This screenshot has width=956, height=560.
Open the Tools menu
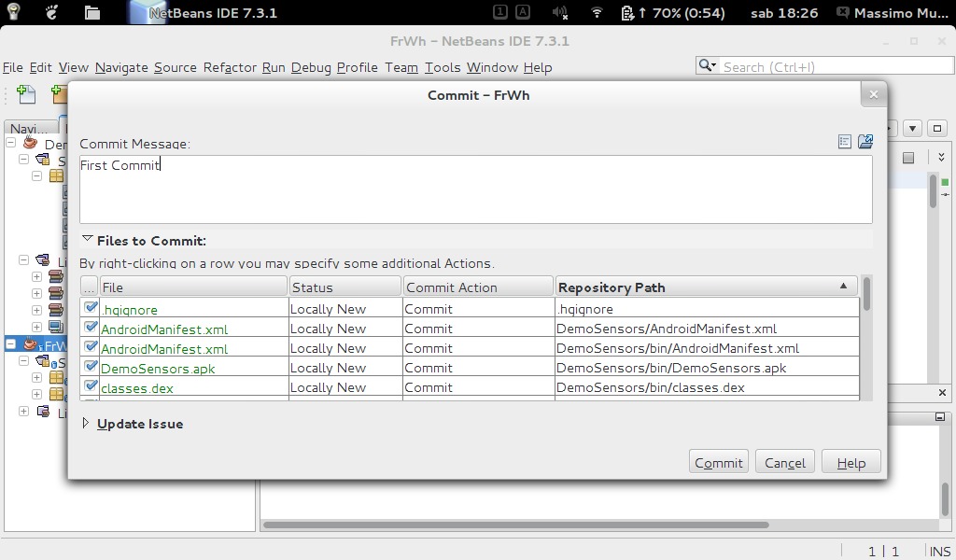pos(443,67)
